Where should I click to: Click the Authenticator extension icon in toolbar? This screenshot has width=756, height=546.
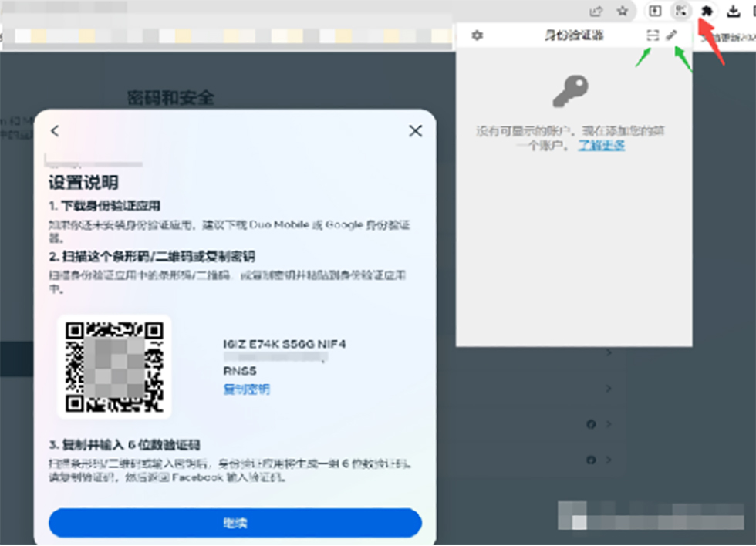pos(680,11)
